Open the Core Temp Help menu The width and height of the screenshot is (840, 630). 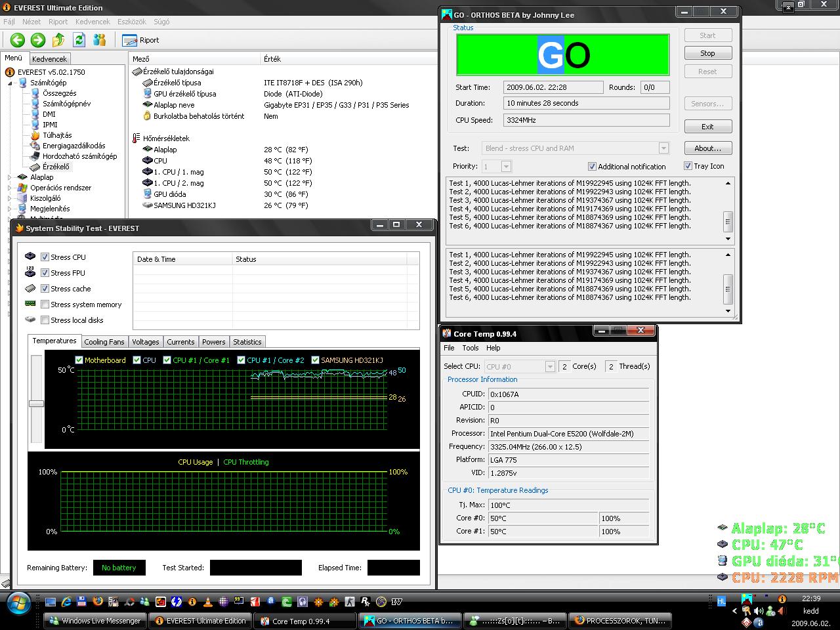493,348
